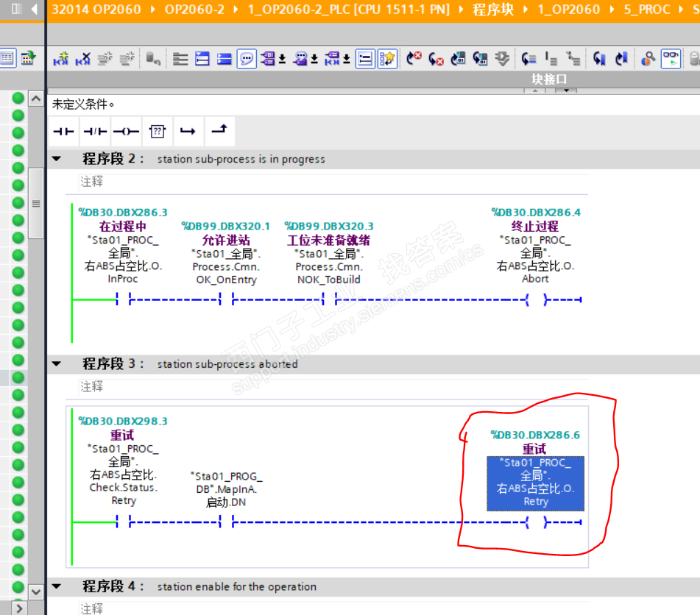Toggle monitoring on/off glasses icon
This screenshot has width=700, height=615.
[671, 59]
